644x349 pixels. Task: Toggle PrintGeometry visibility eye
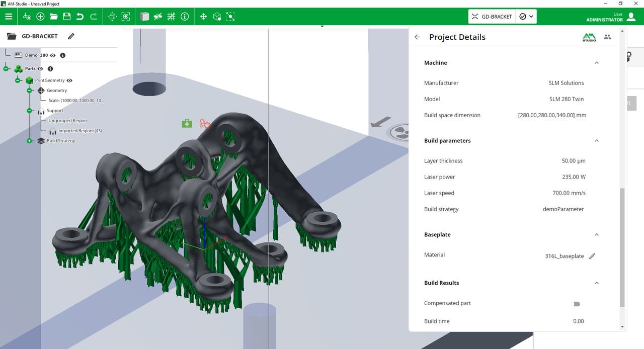pos(69,80)
